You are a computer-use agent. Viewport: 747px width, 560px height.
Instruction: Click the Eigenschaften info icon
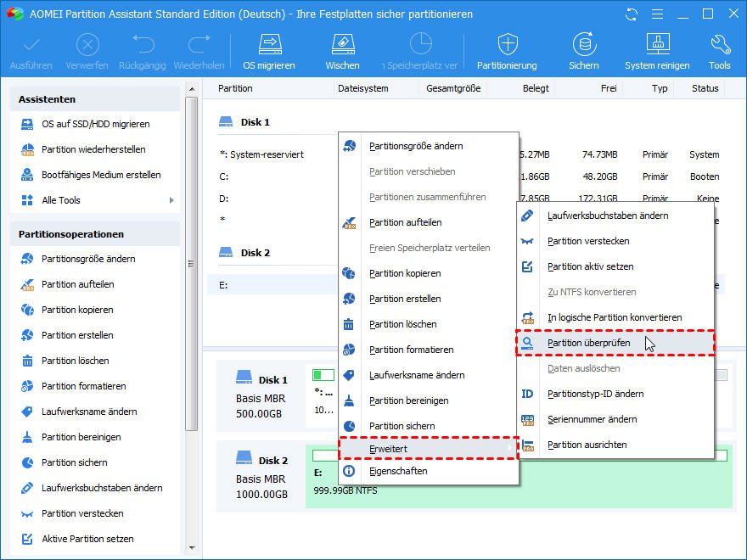(349, 471)
